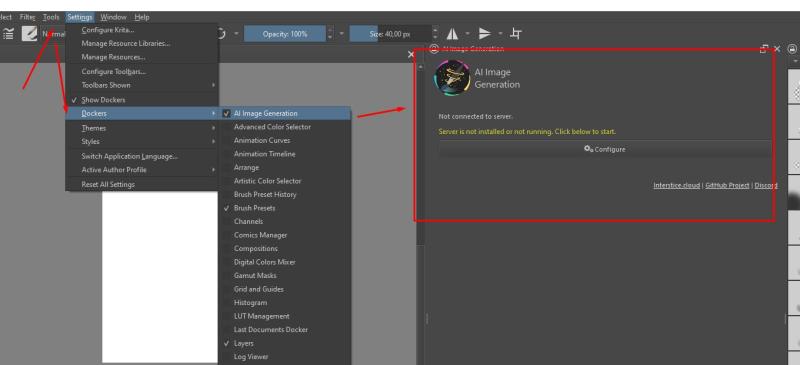Screen dimensions: 800x365
Task: Open the Filter menu
Action: (x=27, y=17)
